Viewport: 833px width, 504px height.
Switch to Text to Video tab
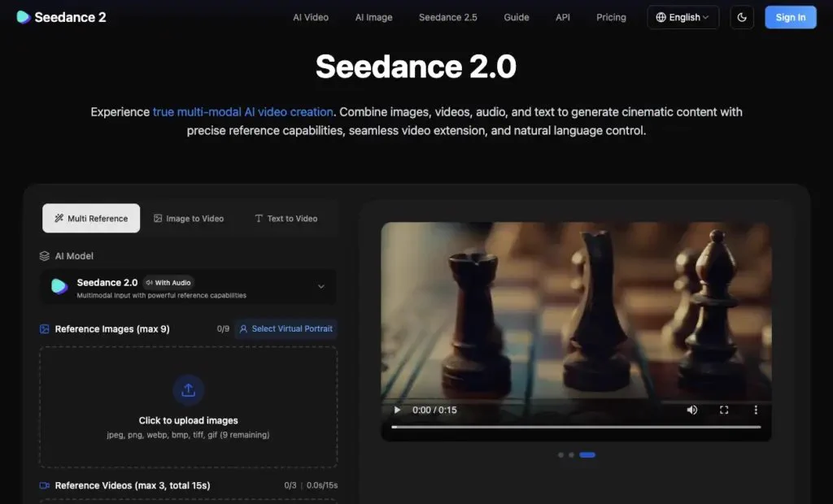click(286, 219)
